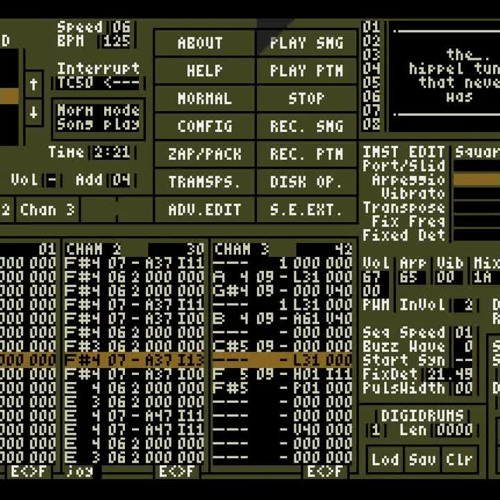The width and height of the screenshot is (500, 500).
Task: Open the HELP screen
Action: pos(204,71)
